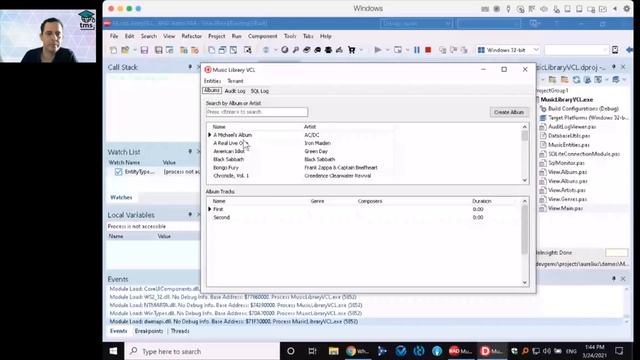The image size is (640, 360).
Task: Click the Open file toolbar icon
Action: (x=125, y=50)
